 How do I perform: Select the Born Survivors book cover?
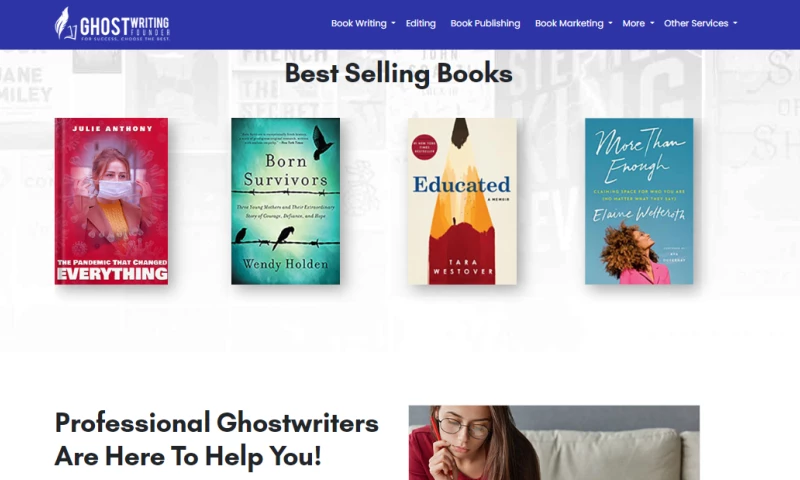286,201
